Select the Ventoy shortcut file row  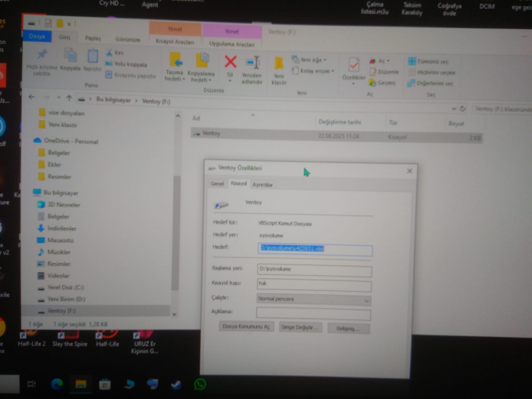point(336,135)
